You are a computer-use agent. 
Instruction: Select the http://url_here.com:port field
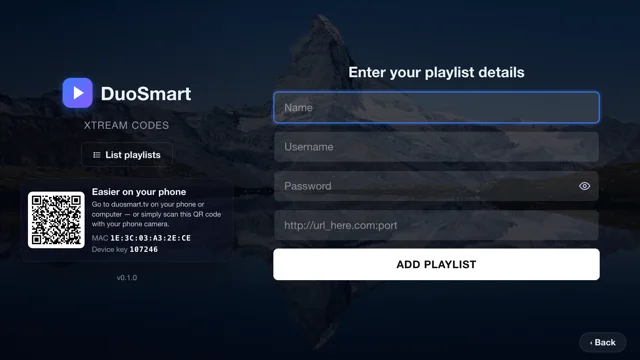pyautogui.click(x=436, y=225)
